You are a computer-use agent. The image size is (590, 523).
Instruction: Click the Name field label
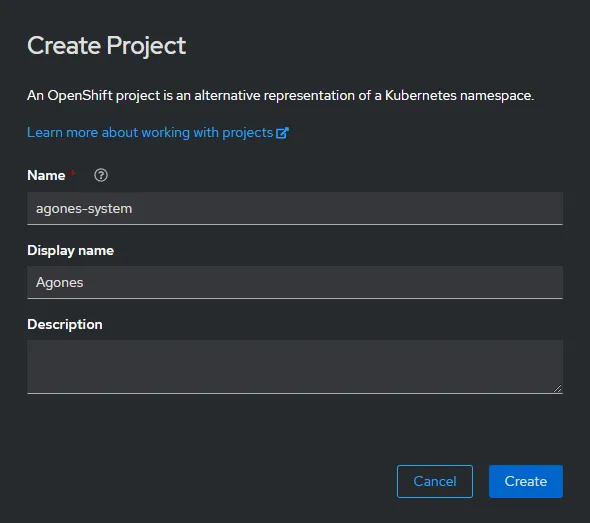pos(46,175)
